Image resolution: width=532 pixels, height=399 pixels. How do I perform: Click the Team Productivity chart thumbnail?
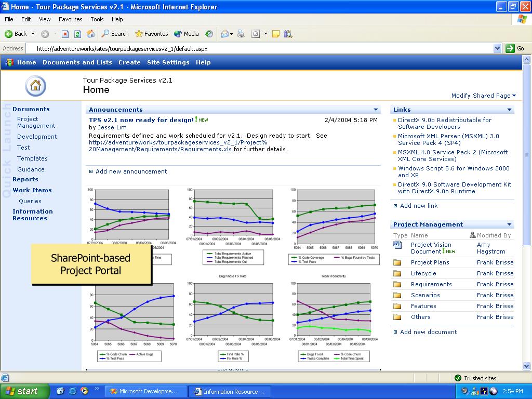coord(333,317)
